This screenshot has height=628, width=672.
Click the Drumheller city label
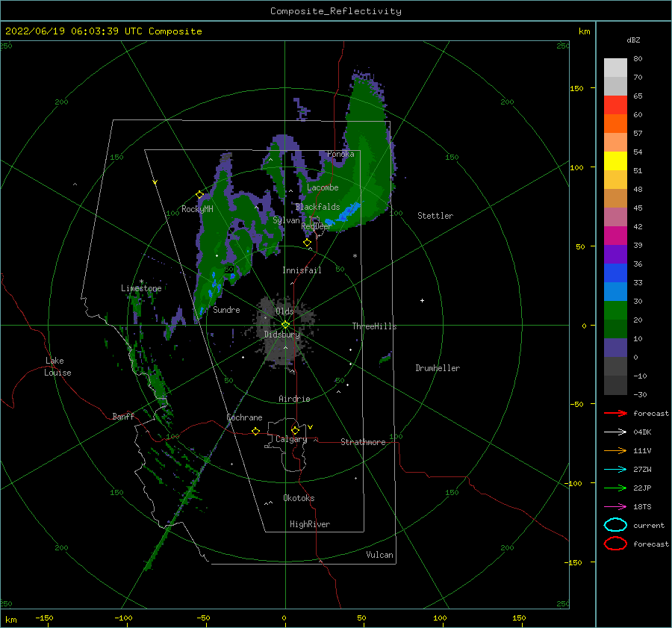point(438,368)
